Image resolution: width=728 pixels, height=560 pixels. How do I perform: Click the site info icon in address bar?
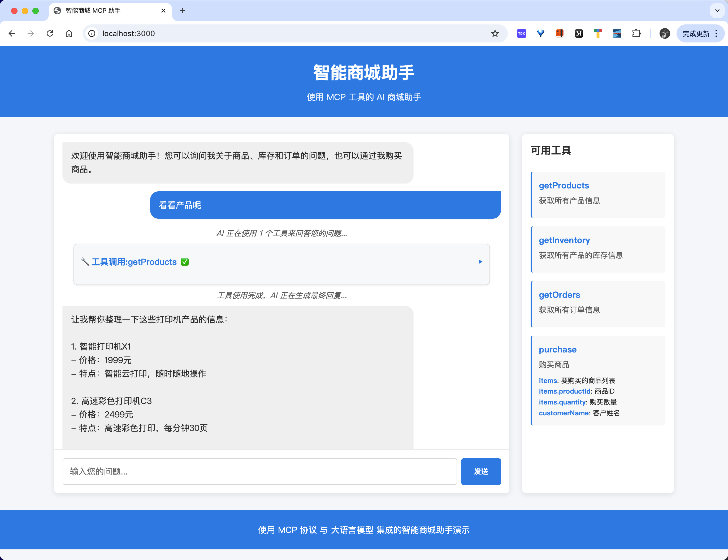point(92,33)
